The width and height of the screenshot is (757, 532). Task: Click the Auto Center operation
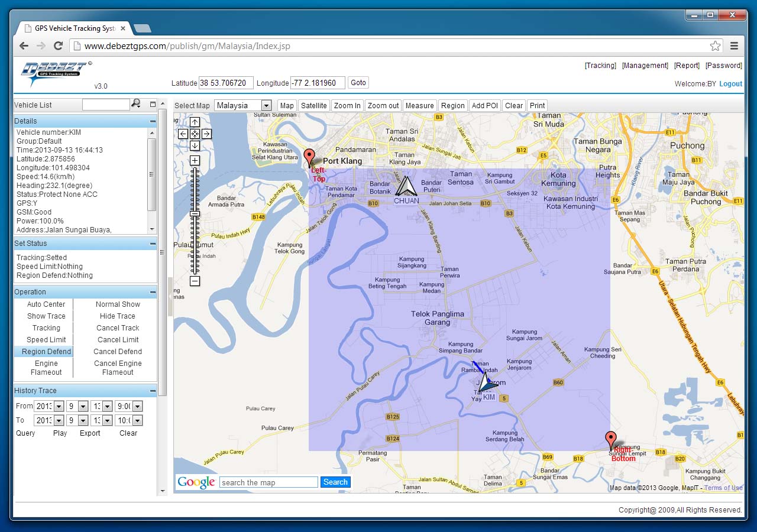point(46,304)
